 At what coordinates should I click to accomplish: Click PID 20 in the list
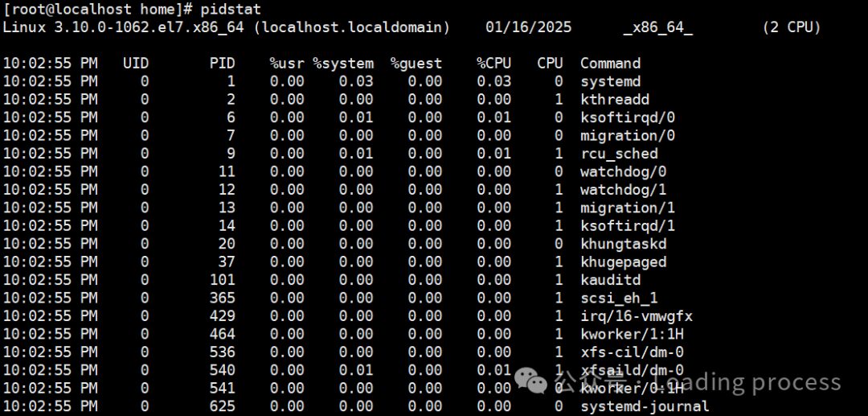pyautogui.click(x=227, y=244)
